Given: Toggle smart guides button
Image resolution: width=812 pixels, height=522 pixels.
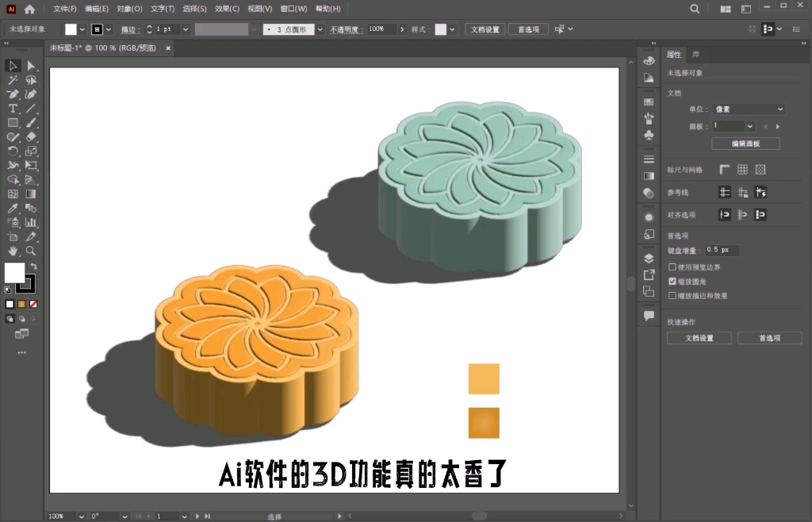Looking at the screenshot, I should tap(760, 192).
